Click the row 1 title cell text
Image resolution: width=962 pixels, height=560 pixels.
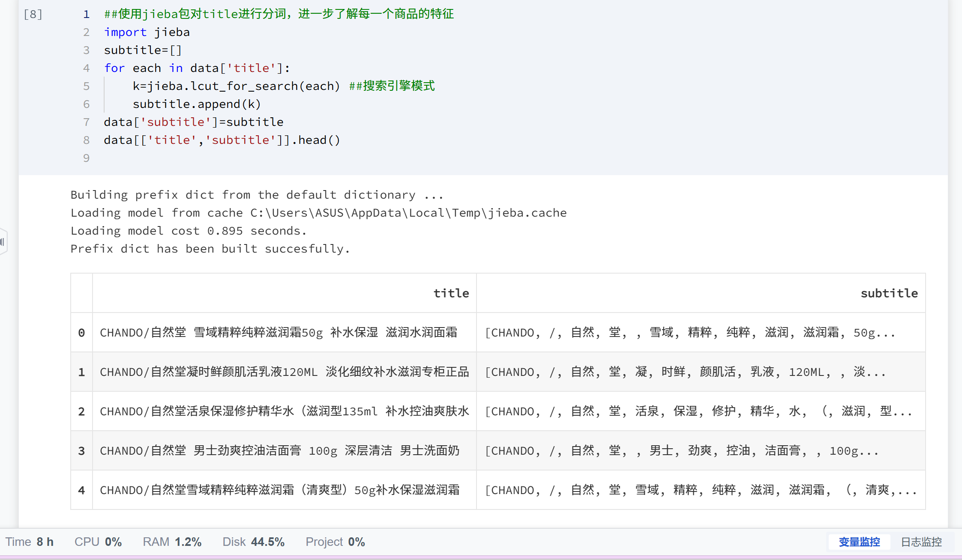coord(284,372)
